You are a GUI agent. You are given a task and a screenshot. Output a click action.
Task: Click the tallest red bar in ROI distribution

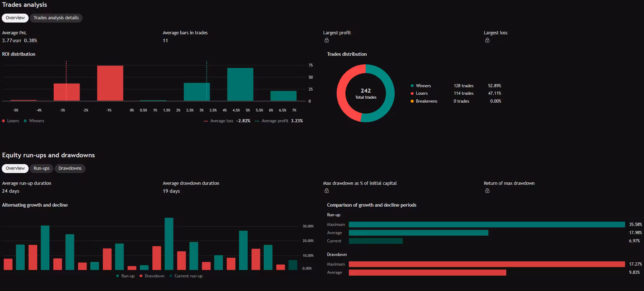110,83
